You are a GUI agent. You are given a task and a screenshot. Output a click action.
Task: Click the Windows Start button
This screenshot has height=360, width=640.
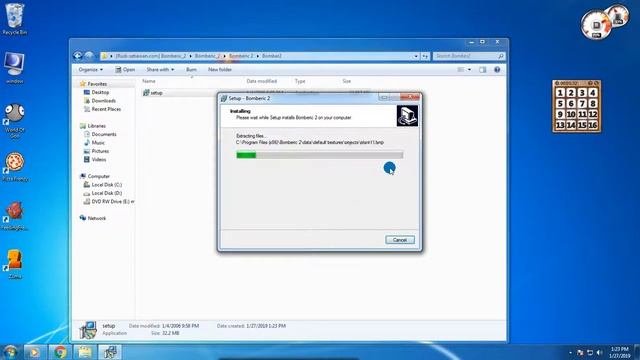[10, 352]
